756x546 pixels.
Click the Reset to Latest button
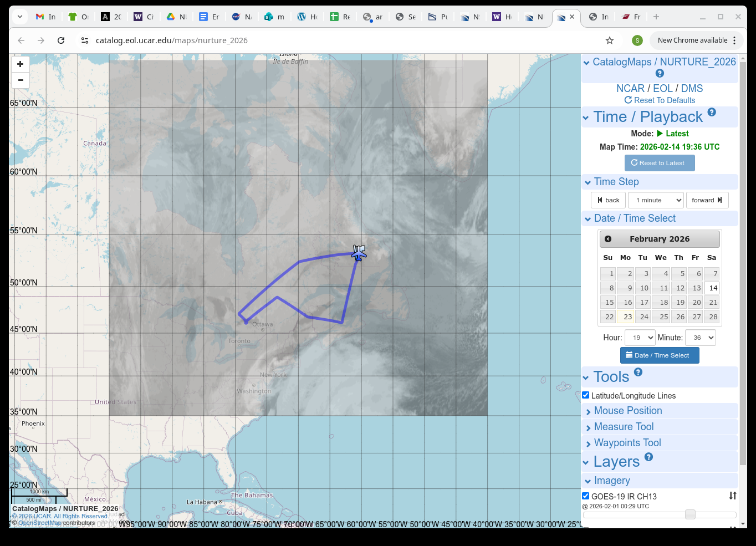point(659,163)
